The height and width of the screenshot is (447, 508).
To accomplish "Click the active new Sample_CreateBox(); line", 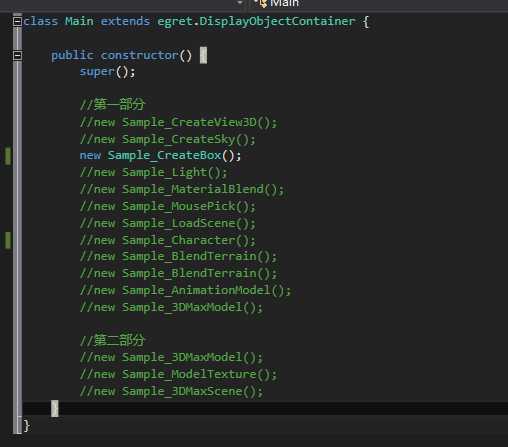I will click(160, 156).
